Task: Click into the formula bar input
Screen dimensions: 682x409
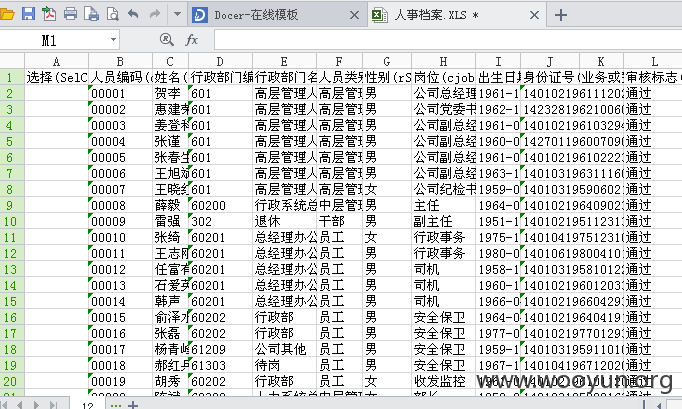Action: 448,40
